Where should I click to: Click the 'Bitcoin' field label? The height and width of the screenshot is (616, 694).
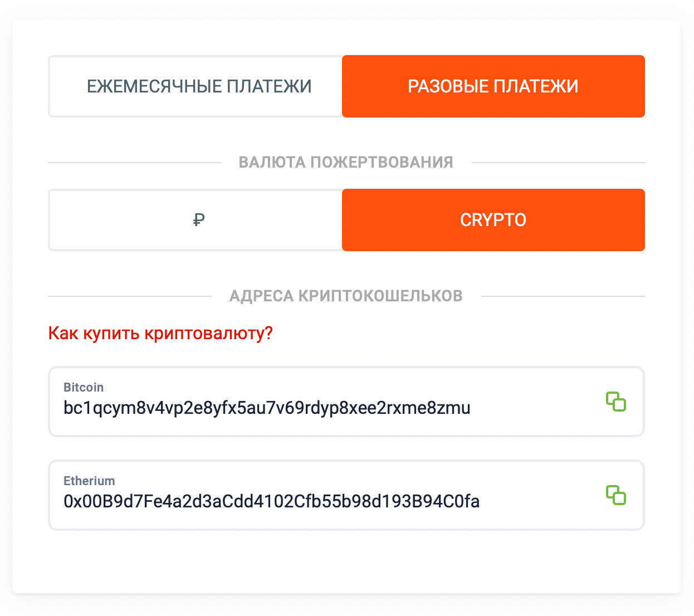84,387
